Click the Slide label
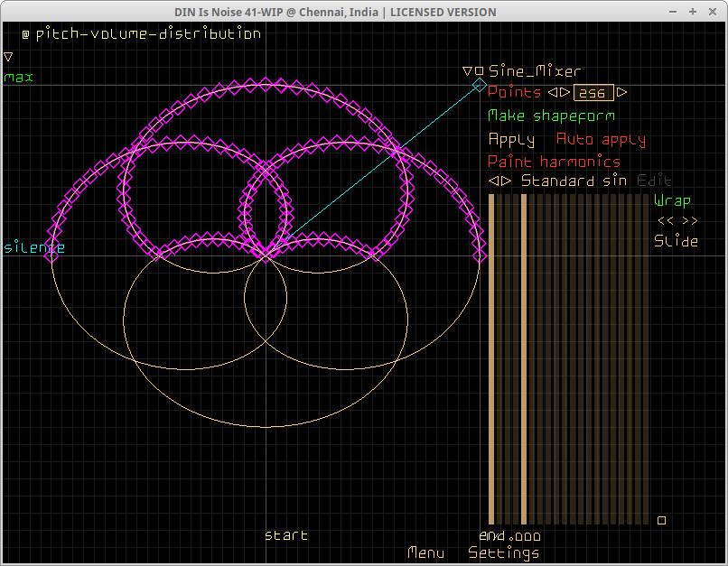This screenshot has width=728, height=566. pyautogui.click(x=676, y=241)
